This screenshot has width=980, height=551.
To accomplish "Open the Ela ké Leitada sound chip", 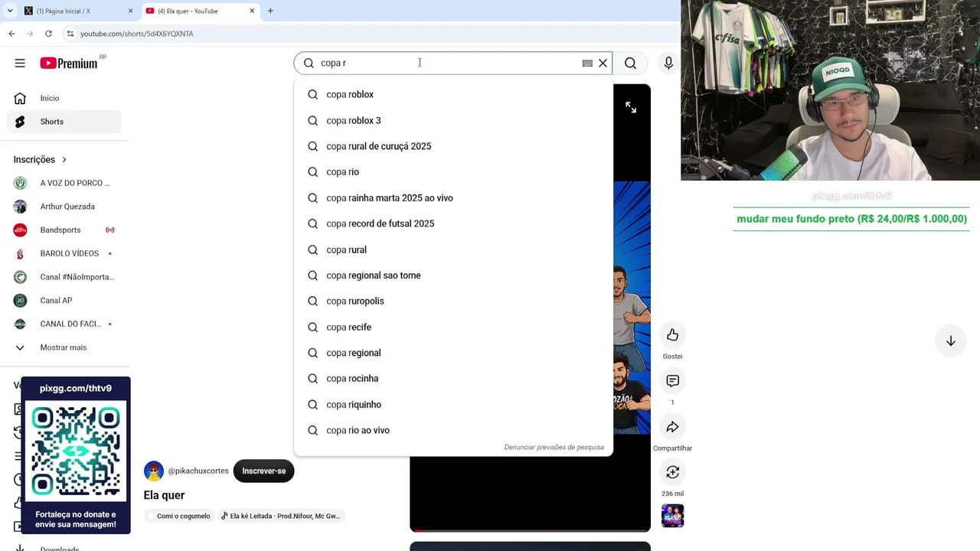I will point(280,516).
